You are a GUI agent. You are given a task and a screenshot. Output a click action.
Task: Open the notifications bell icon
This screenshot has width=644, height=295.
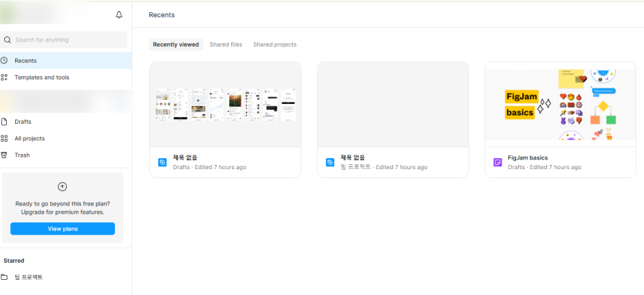point(119,15)
